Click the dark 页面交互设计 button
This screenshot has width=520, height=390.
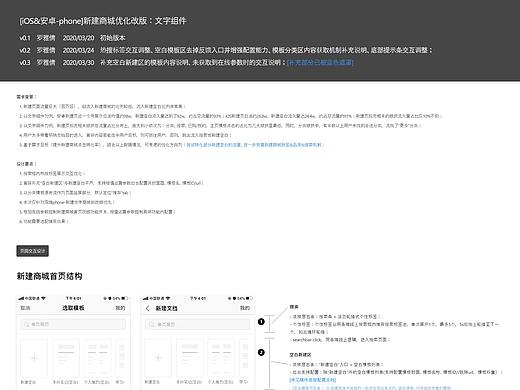(x=32, y=251)
